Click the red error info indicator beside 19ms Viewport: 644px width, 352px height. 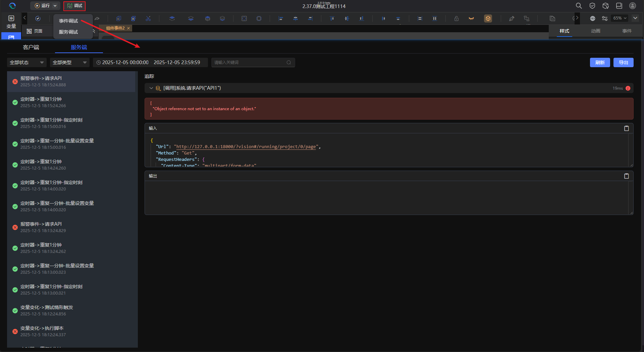pos(628,88)
